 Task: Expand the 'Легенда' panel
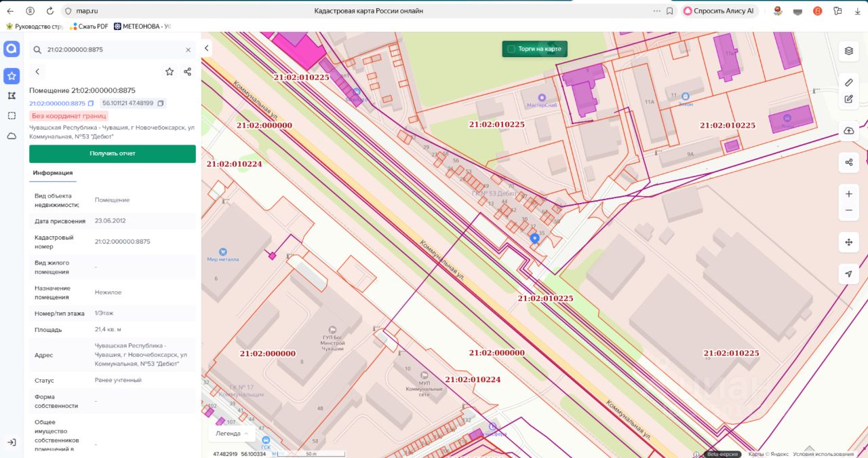coord(232,433)
